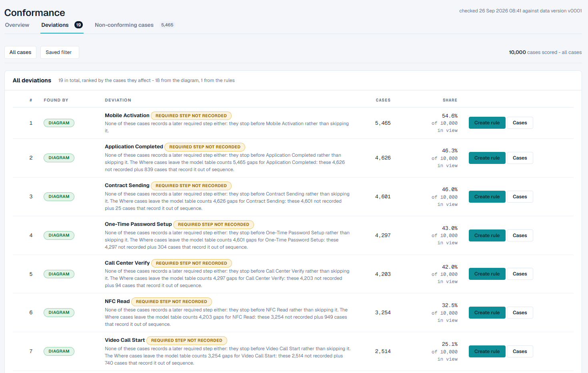
Task: Click the Contract Sending deviation title
Action: pyautogui.click(x=127, y=186)
